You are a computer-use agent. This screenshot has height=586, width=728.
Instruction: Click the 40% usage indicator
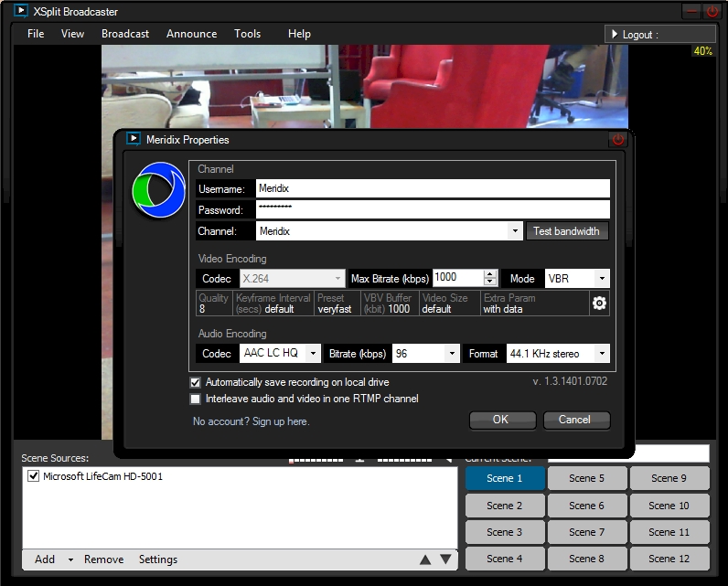(702, 51)
